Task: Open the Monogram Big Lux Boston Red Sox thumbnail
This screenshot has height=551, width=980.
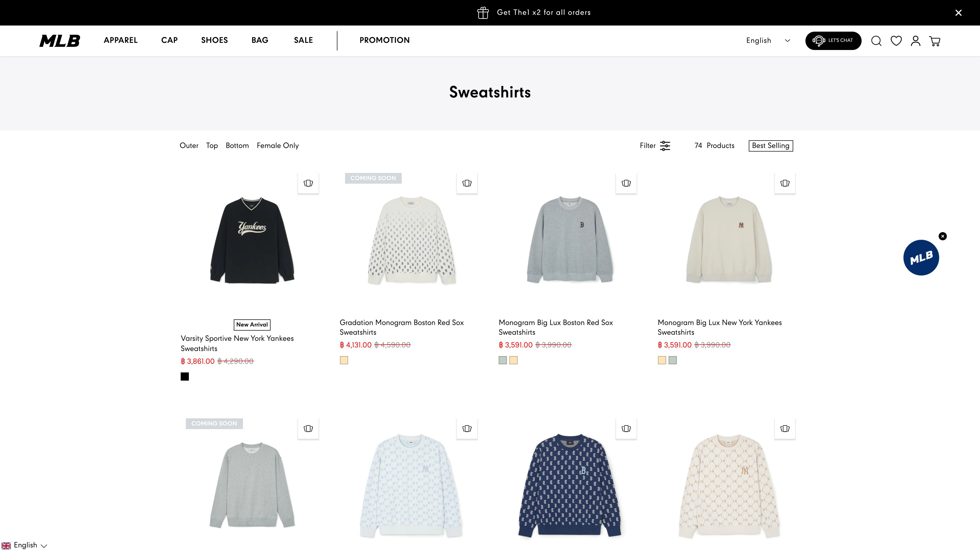Action: [570, 240]
